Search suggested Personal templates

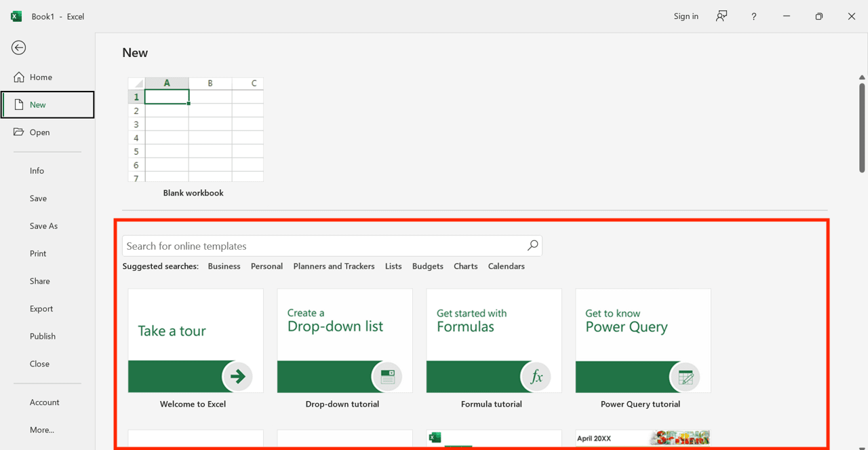click(267, 266)
